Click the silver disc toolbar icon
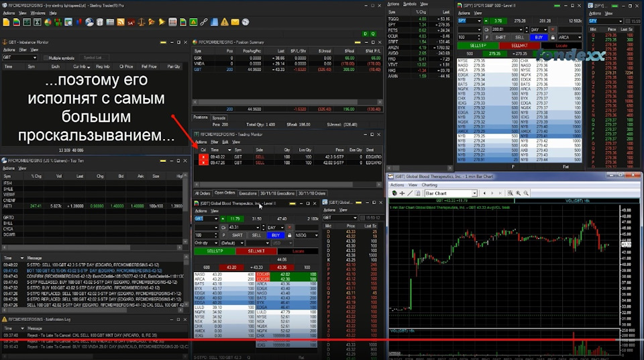644x360 pixels. [x=246, y=22]
